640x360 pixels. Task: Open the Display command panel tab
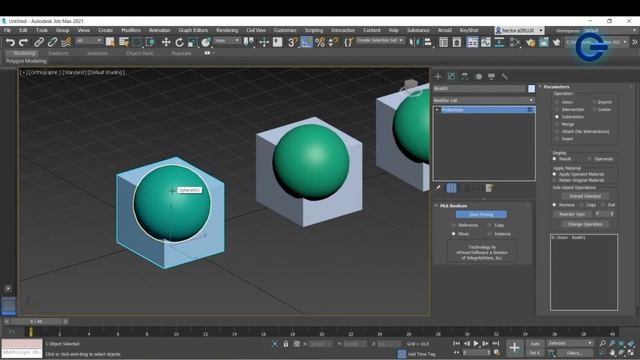pos(491,76)
